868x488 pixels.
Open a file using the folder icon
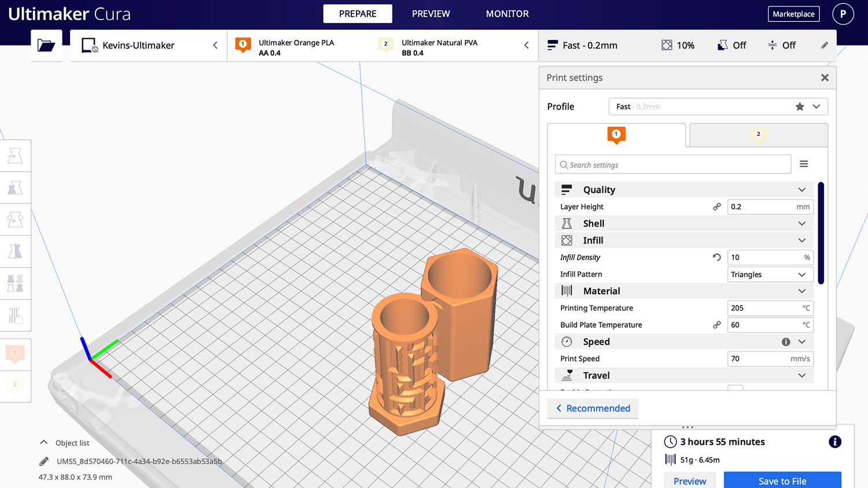point(46,45)
